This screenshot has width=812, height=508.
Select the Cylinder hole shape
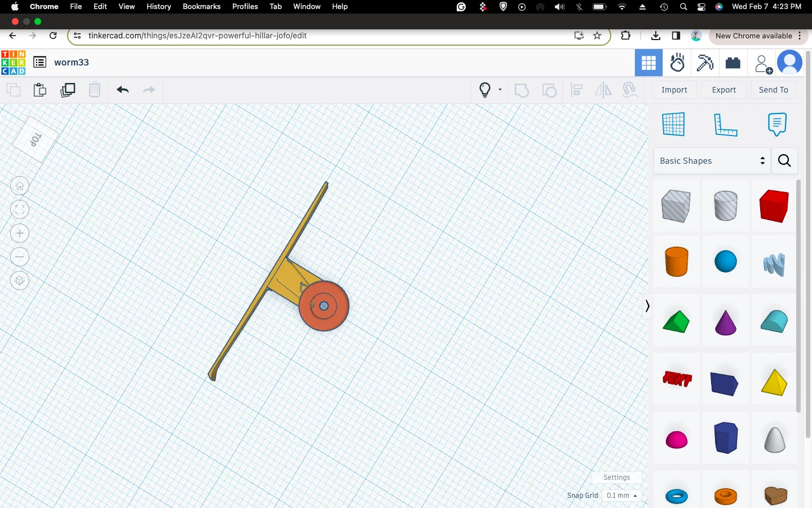725,205
